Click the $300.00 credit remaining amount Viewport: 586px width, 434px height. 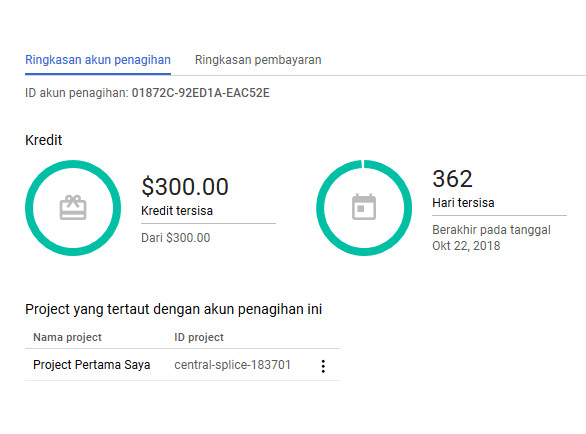point(185,187)
